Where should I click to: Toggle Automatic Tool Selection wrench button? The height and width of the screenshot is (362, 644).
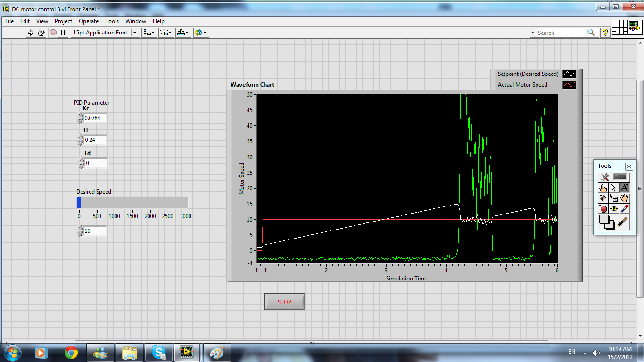coord(605,177)
